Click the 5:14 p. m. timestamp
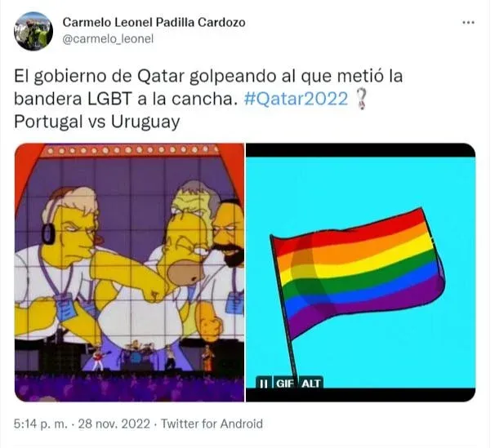Image resolution: width=495 pixels, height=448 pixels. point(40,424)
